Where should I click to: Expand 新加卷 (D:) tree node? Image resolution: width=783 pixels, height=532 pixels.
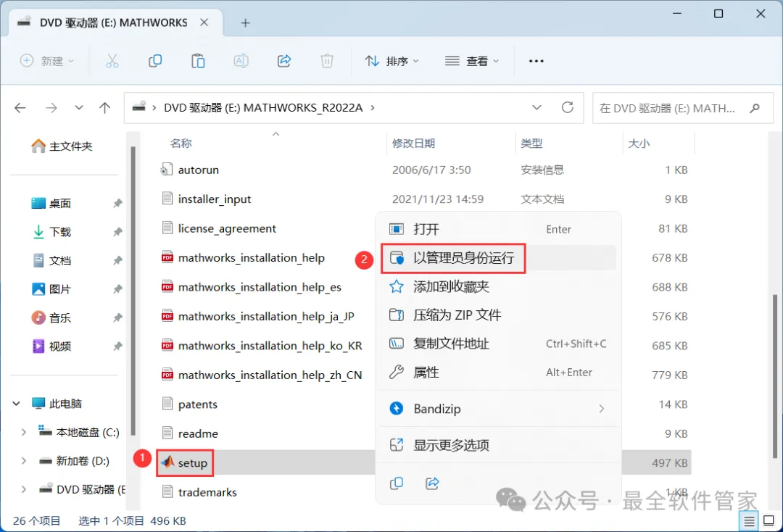tap(23, 461)
